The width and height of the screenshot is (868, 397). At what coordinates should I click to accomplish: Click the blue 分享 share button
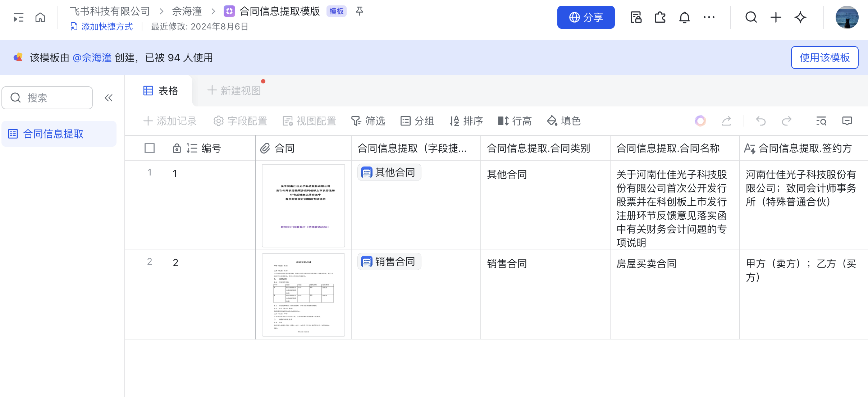pos(586,17)
